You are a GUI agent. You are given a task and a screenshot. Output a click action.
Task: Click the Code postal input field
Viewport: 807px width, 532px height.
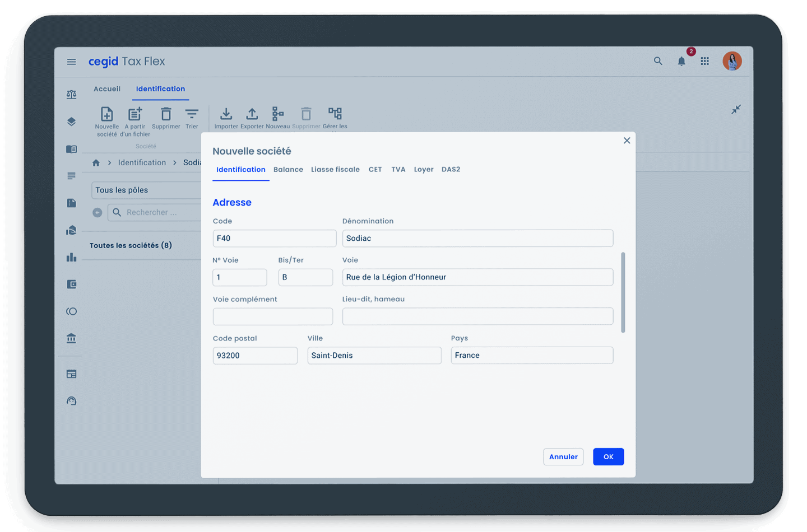tap(255, 356)
